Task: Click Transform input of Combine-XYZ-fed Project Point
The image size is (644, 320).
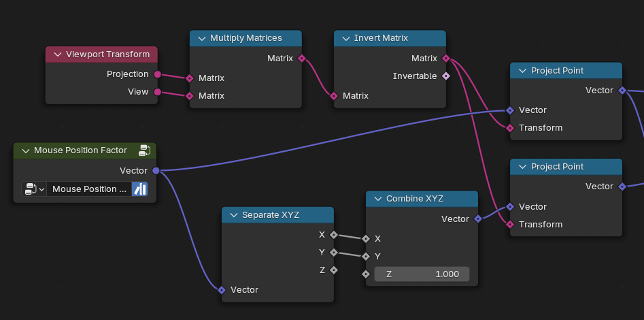Action: (510, 225)
